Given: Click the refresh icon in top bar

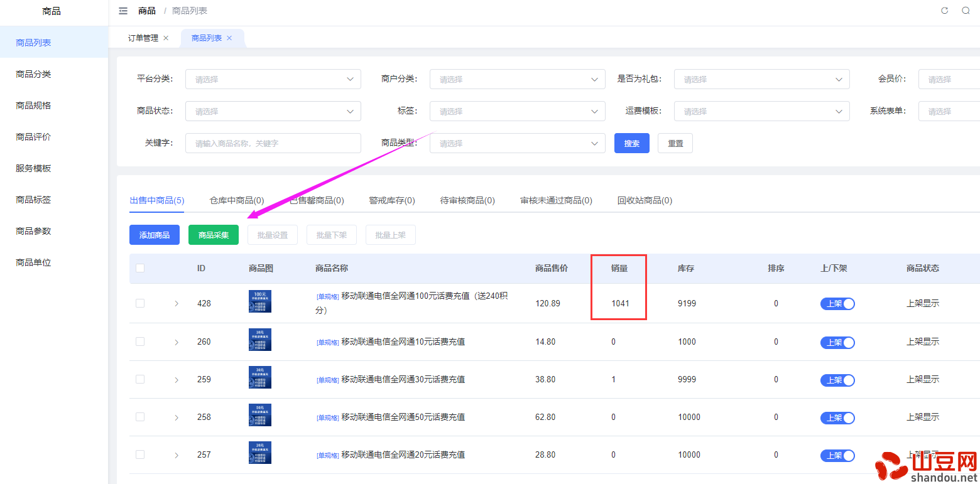Looking at the screenshot, I should click(944, 11).
